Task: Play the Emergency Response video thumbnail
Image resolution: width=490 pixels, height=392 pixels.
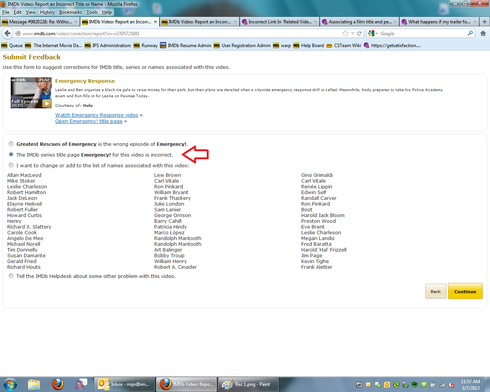Action: click(x=31, y=93)
